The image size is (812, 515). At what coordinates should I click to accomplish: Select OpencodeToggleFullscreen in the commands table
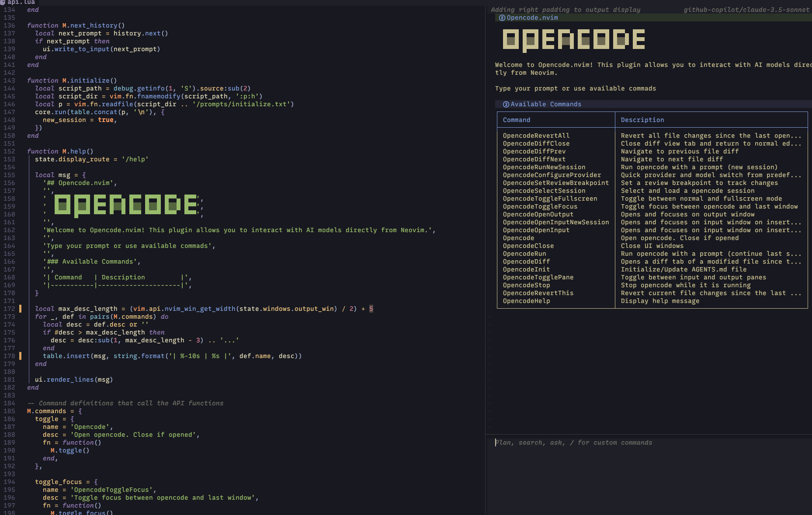click(550, 198)
